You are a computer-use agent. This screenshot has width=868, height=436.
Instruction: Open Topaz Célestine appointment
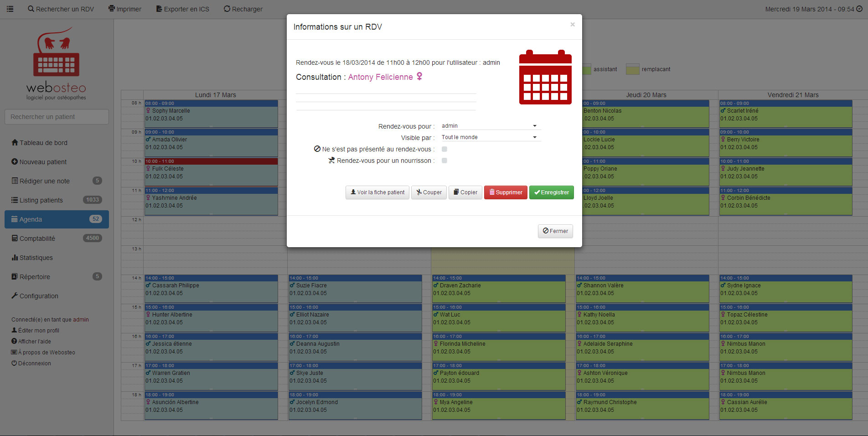(786, 318)
